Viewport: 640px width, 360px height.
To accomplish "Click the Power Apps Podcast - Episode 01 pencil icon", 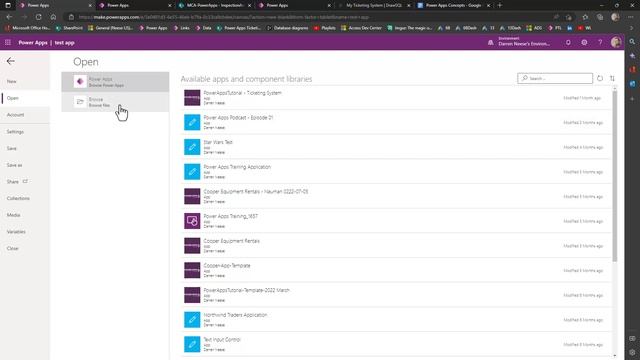I will click(x=192, y=122).
